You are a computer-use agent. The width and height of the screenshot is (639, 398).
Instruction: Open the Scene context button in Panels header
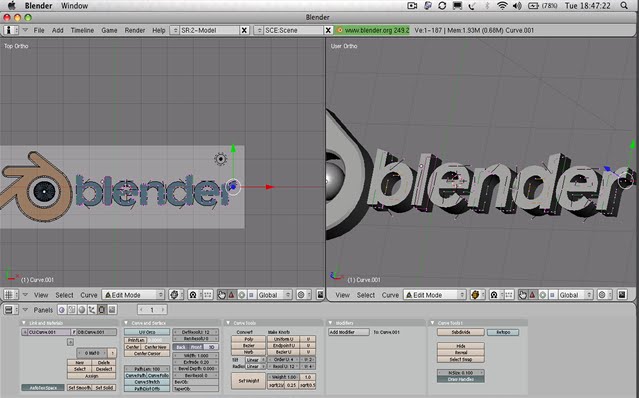pos(112,310)
